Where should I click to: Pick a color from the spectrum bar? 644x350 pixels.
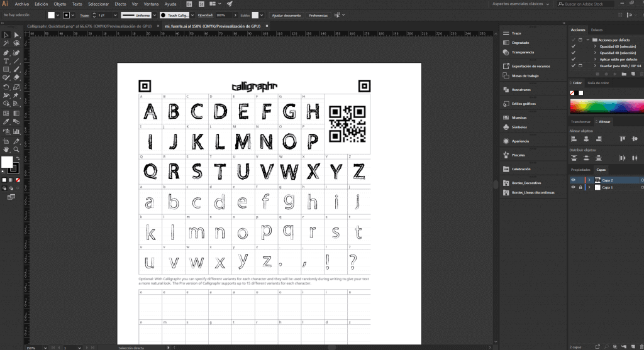(607, 106)
